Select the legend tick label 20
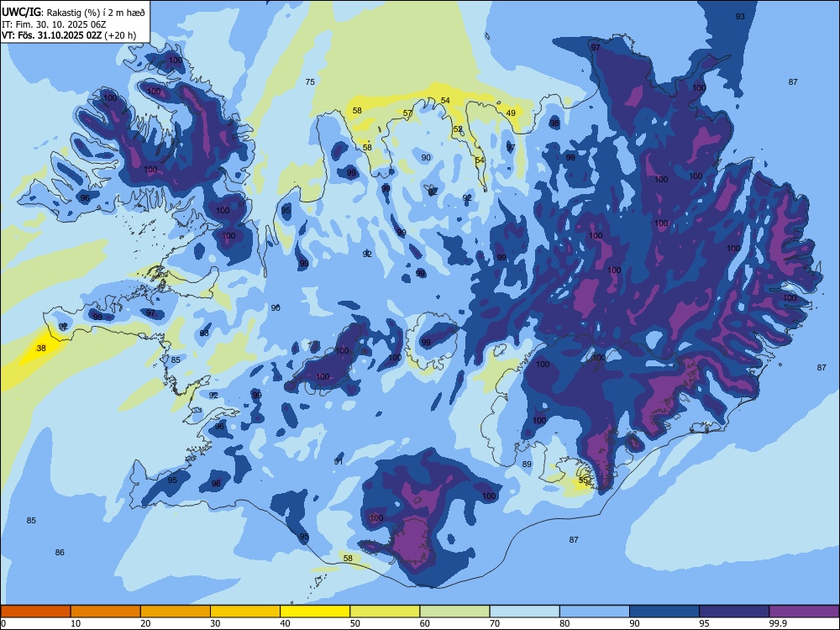The height and width of the screenshot is (630, 840). click(x=145, y=623)
